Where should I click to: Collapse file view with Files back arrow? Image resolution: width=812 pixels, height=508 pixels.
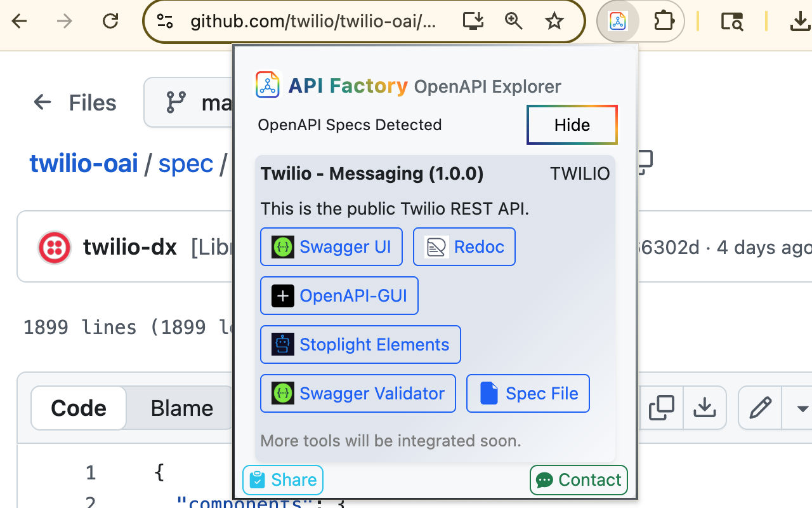[x=43, y=102]
